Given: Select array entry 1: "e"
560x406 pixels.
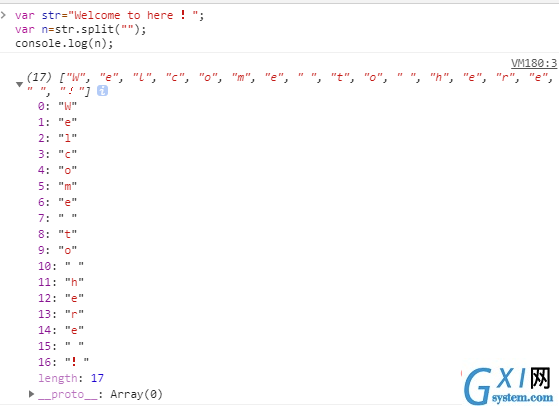Looking at the screenshot, I should (x=58, y=122).
